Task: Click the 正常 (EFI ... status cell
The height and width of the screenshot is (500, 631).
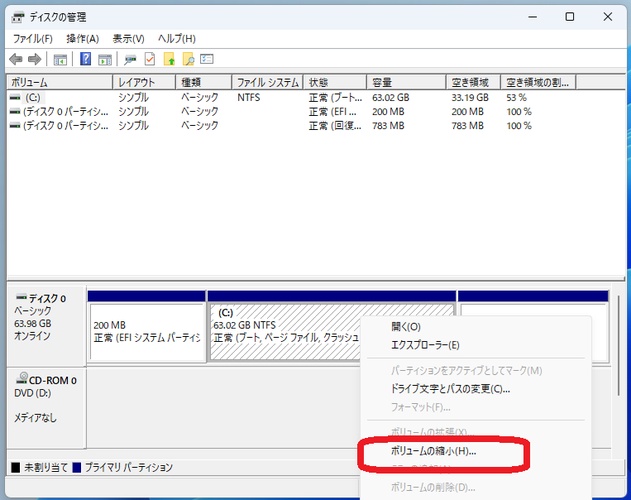Action: click(332, 112)
